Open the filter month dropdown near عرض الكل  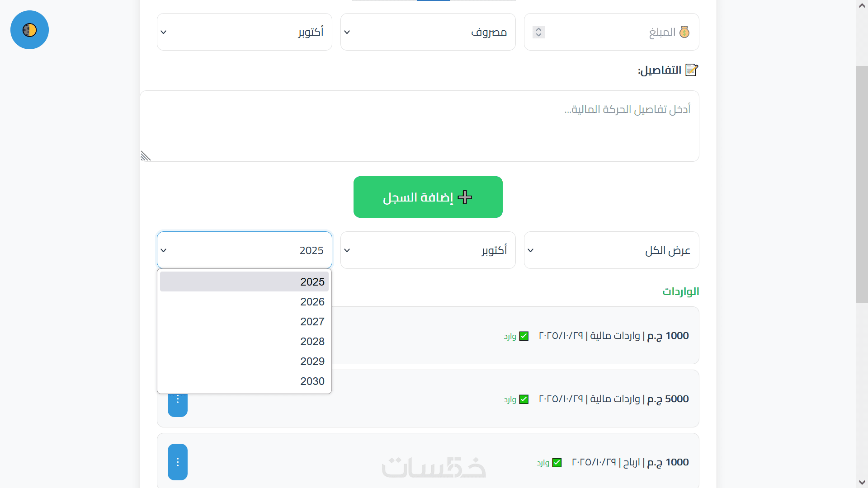[428, 250]
